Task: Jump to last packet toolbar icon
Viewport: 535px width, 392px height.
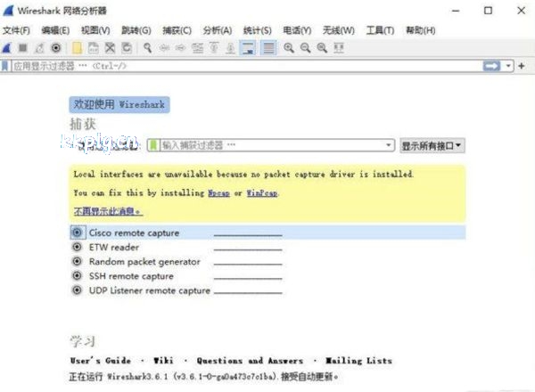Action: tap(231, 48)
